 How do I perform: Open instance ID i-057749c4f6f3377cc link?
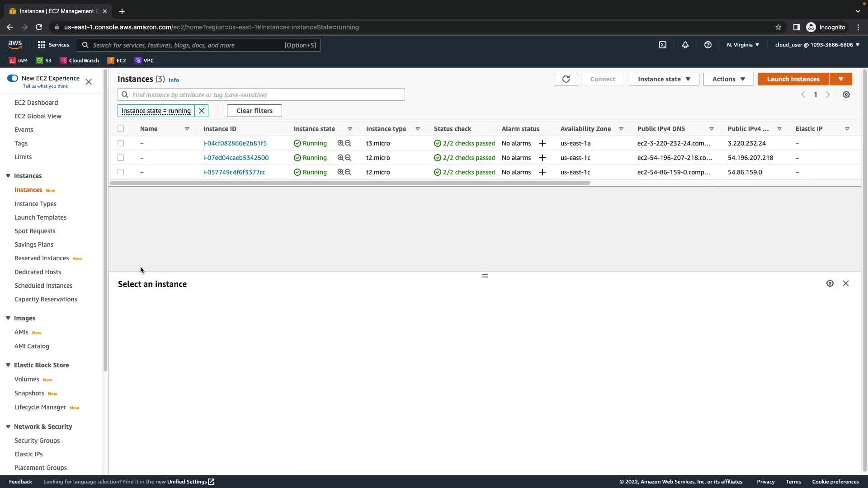[x=234, y=172]
